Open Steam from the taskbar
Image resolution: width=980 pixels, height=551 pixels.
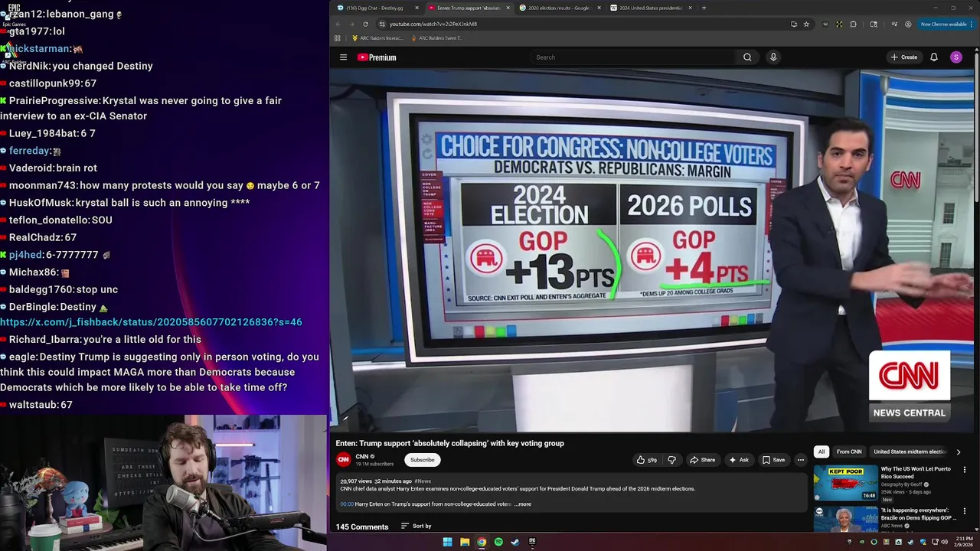click(515, 543)
